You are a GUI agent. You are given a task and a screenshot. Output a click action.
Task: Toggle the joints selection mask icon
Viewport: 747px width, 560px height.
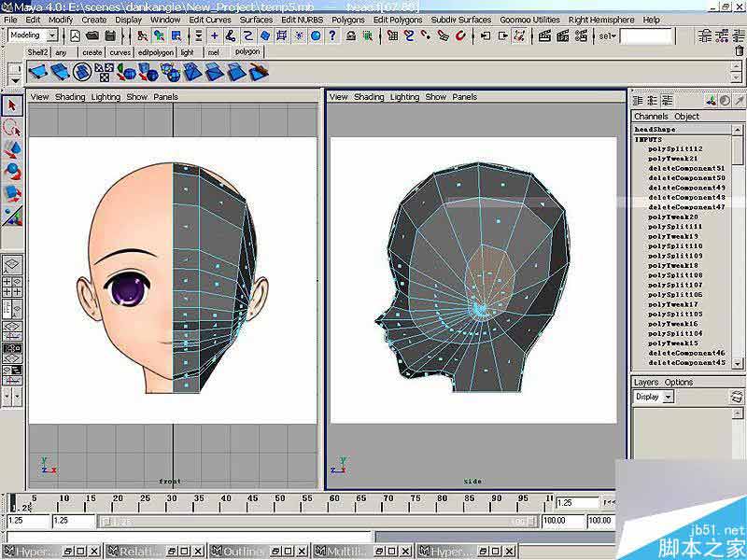click(x=231, y=35)
